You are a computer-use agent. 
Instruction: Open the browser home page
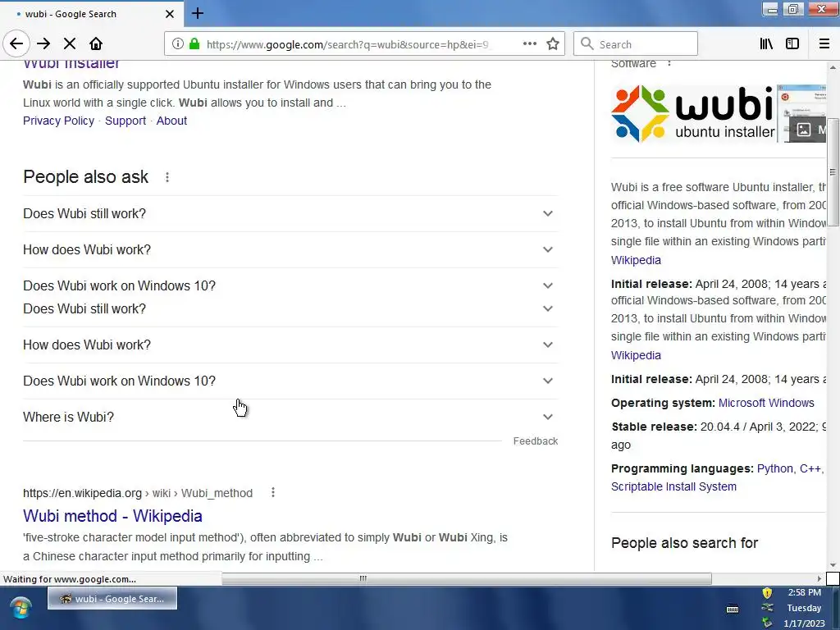coord(96,44)
